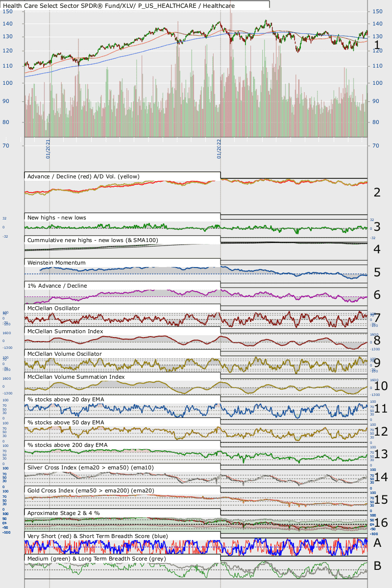Viewport: 392px width, 588px height.
Task: Click the Very Short & Short Term Breadth Score label
Action: tap(98, 536)
